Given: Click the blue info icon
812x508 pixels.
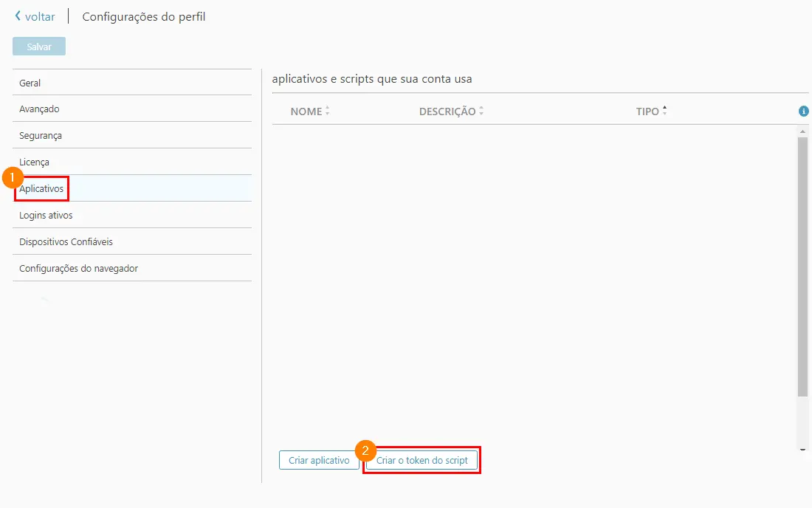Looking at the screenshot, I should pos(803,111).
